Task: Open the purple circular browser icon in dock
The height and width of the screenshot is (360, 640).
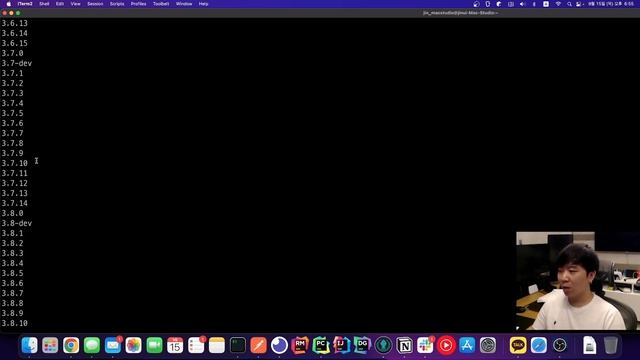Action: click(279, 345)
